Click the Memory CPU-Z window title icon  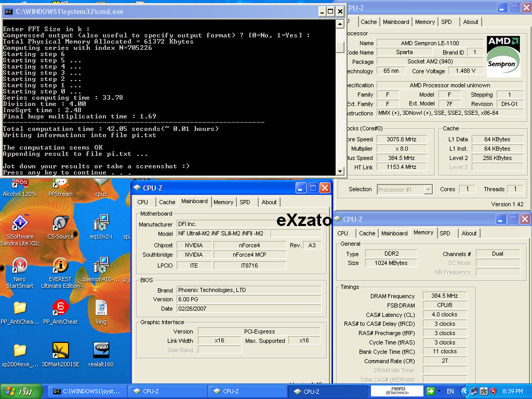click(337, 219)
